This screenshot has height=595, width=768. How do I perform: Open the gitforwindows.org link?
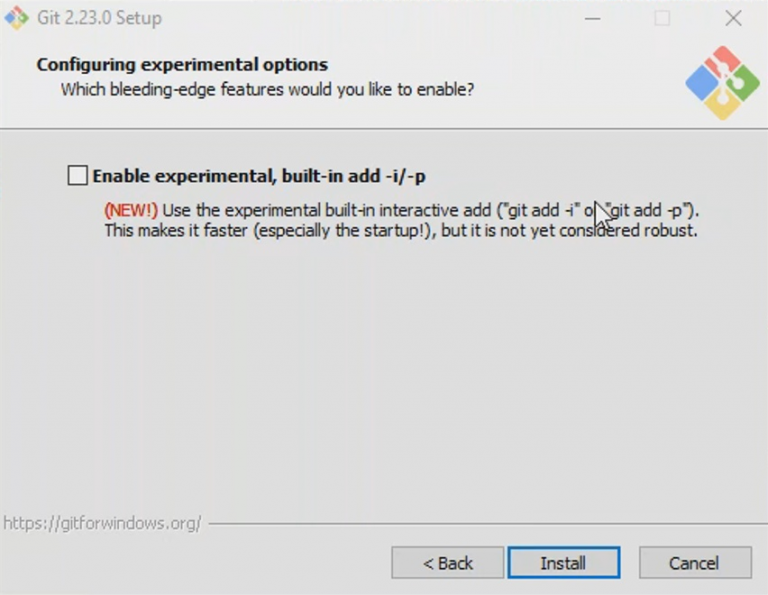click(102, 523)
